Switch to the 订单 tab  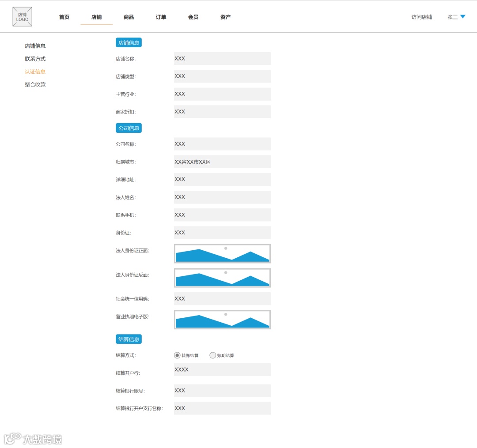161,17
